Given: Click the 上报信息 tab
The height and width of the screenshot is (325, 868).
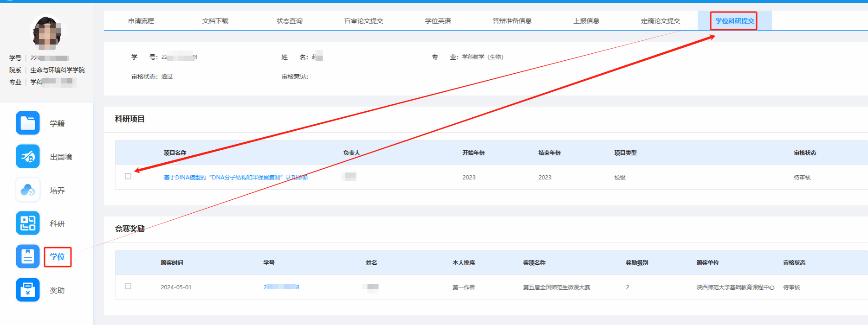Looking at the screenshot, I should tap(586, 21).
